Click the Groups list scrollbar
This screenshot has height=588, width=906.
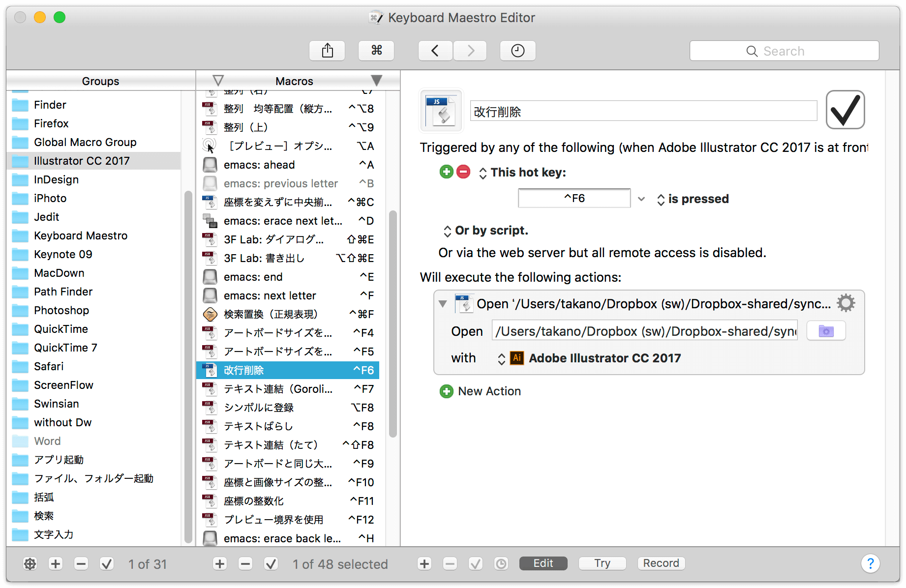pos(188,366)
